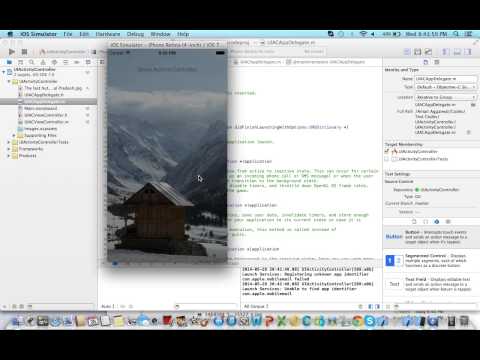Open the Log navigator tab
Screen dimensions: 480x360
click(88, 62)
